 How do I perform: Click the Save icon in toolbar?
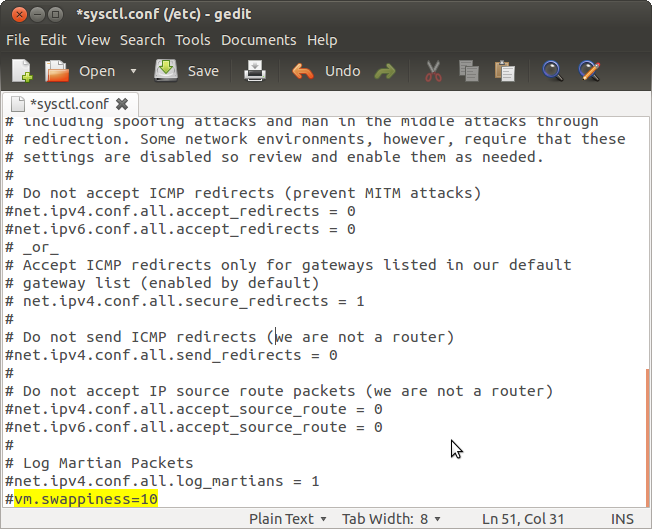tap(166, 71)
